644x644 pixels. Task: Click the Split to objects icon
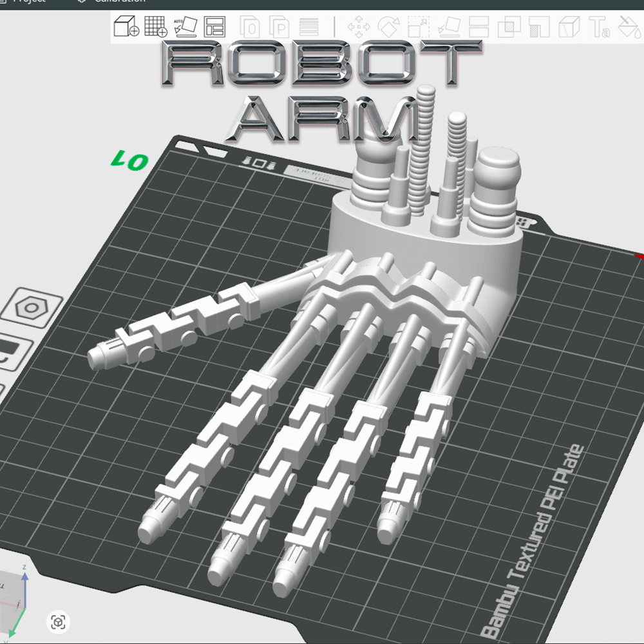tap(249, 28)
